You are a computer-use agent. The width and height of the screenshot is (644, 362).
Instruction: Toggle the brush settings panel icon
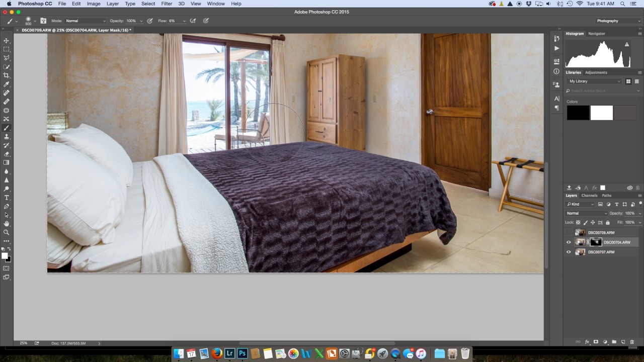pos(43,21)
